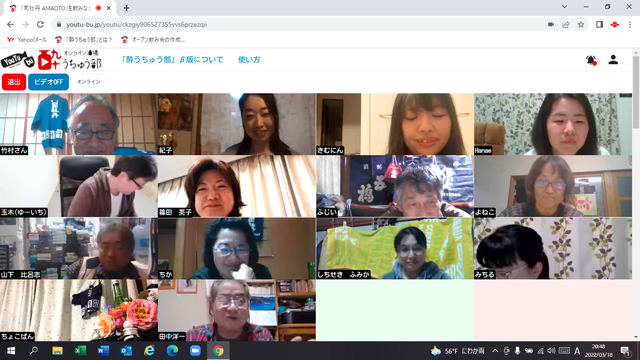Click the share page icon in address bar
Image resolution: width=640 pixels, height=360 pixels.
[566, 24]
